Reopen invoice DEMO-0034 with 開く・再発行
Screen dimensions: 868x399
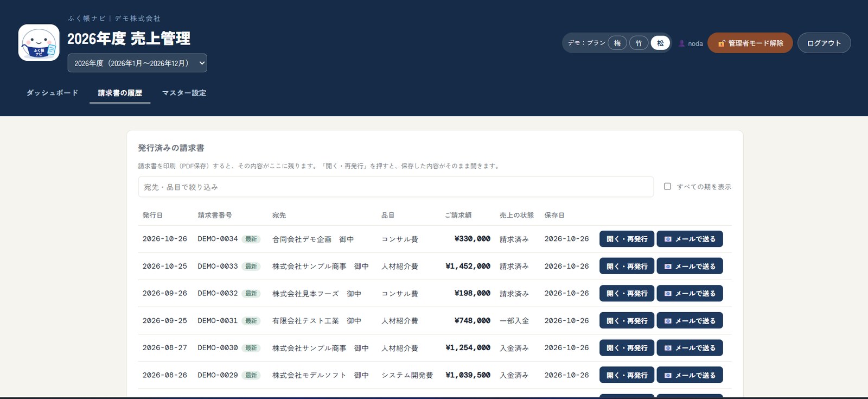627,239
